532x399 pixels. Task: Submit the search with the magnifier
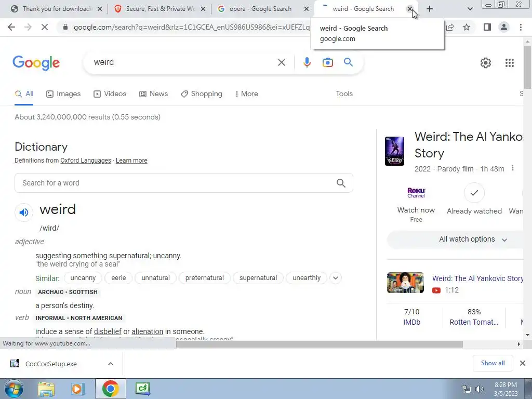(x=348, y=62)
